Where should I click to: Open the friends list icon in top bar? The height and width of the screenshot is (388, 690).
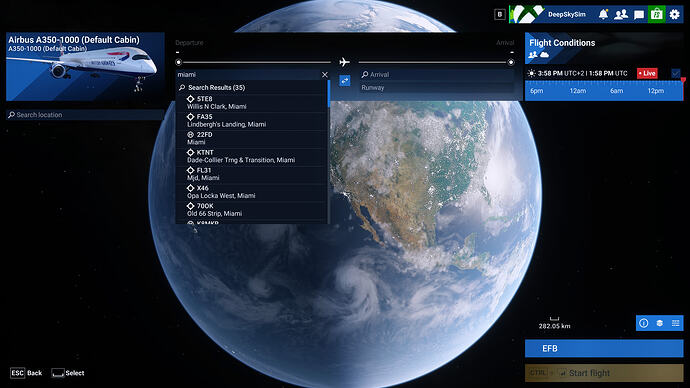pyautogui.click(x=621, y=14)
